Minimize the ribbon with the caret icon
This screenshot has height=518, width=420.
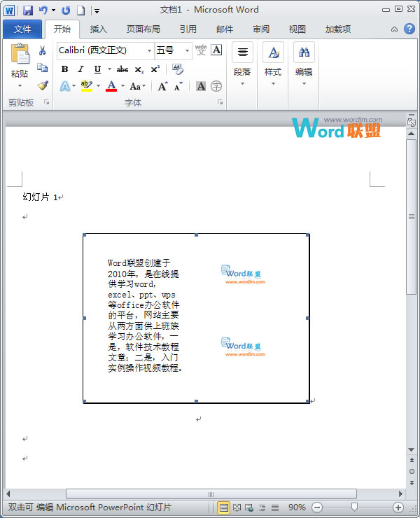tap(394, 29)
